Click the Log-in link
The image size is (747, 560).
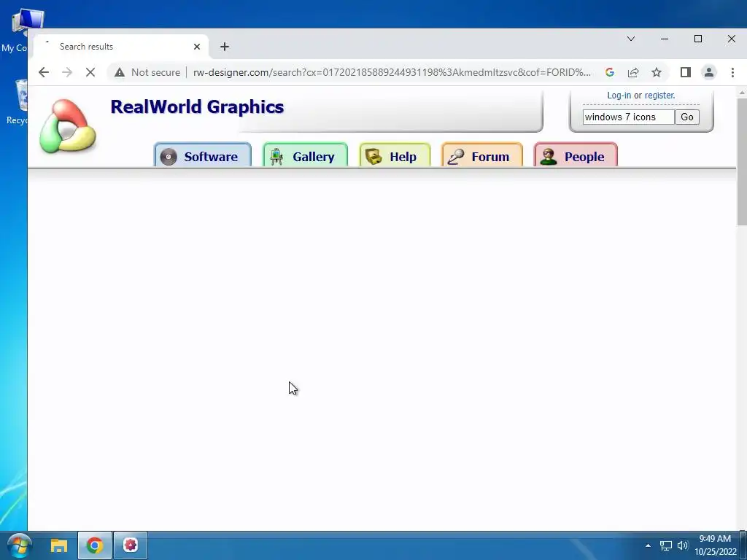[619, 96]
